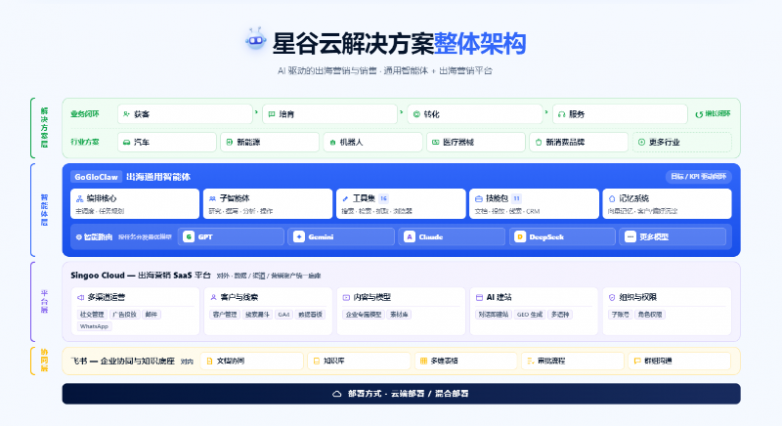The width and height of the screenshot is (782, 426).
Task: Click the yellow DeepSeek icon
Action: tap(520, 236)
